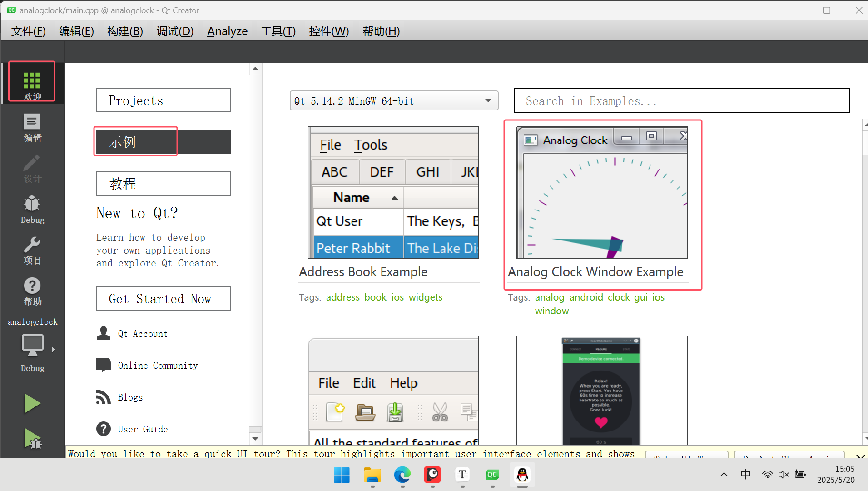
Task: Expand kit selector arrow beside monitor icon
Action: [54, 349]
